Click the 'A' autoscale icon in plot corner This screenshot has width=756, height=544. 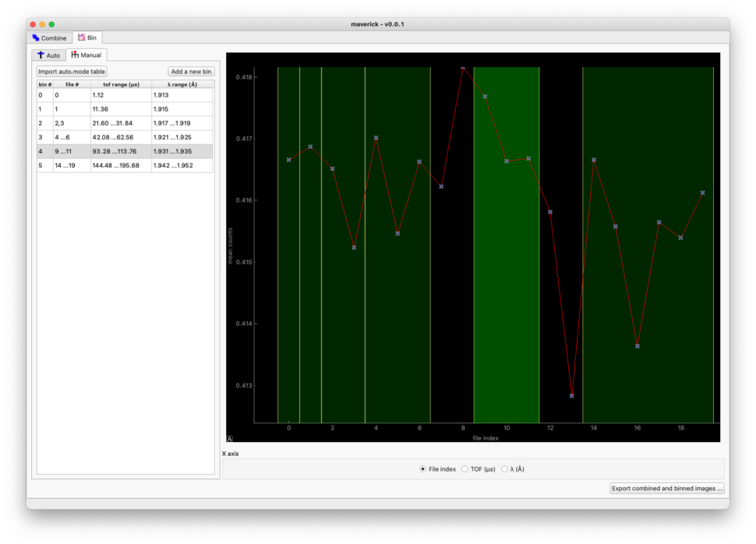231,439
